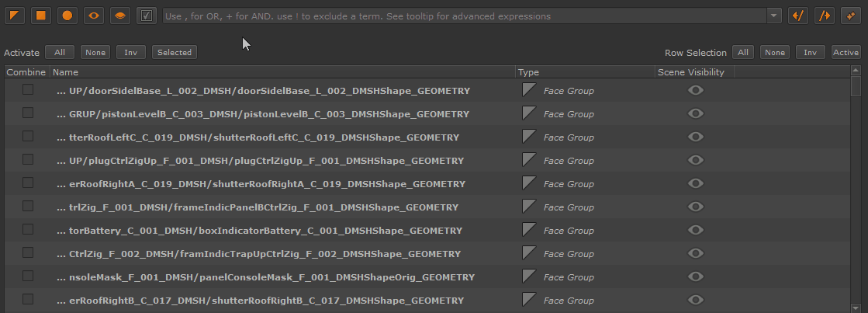Click the orange eye visibility filter icon
The height and width of the screenshot is (313, 868).
[94, 16]
